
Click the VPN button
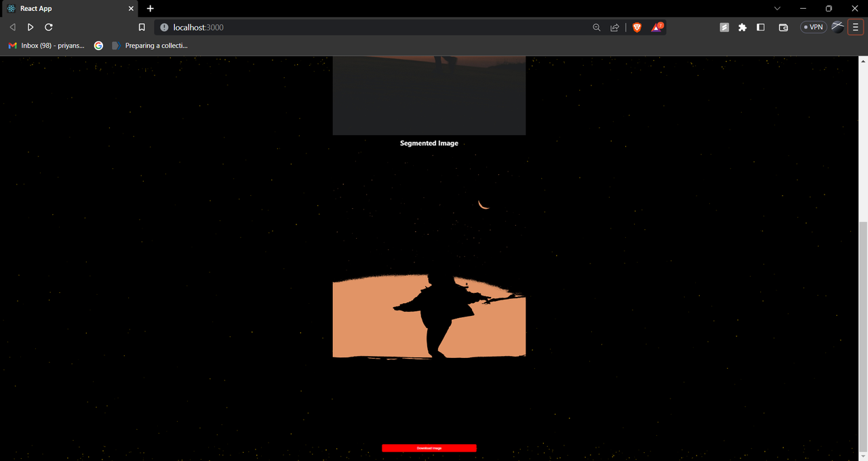pyautogui.click(x=813, y=27)
